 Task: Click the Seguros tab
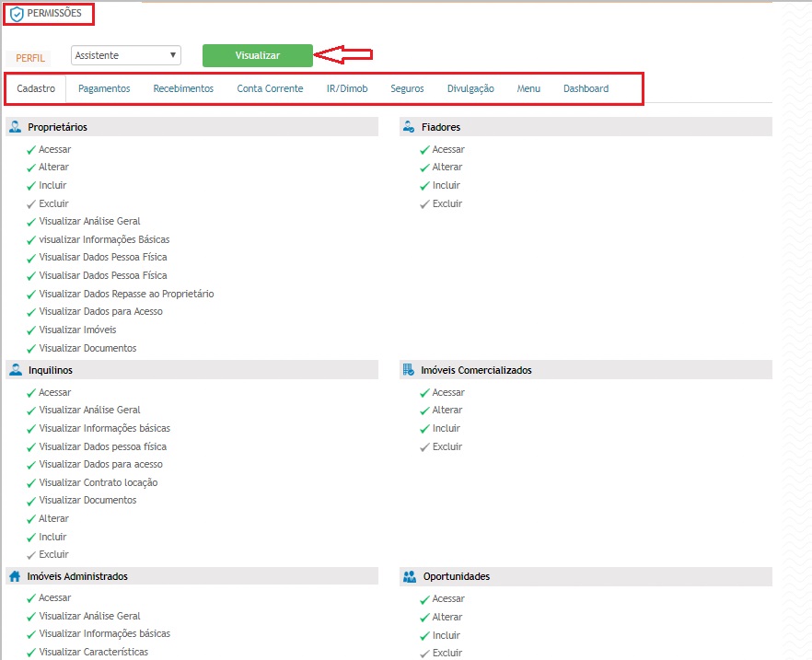coord(407,89)
